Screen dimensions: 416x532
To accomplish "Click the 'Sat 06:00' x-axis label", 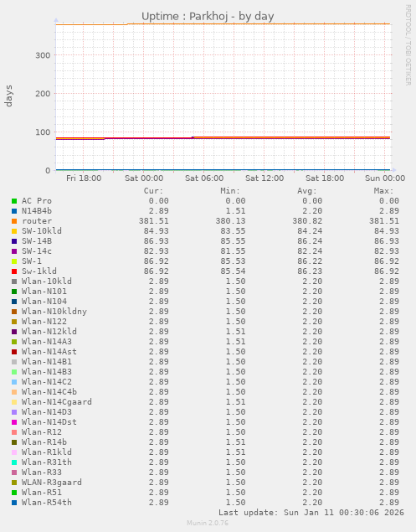I will 204,178.
